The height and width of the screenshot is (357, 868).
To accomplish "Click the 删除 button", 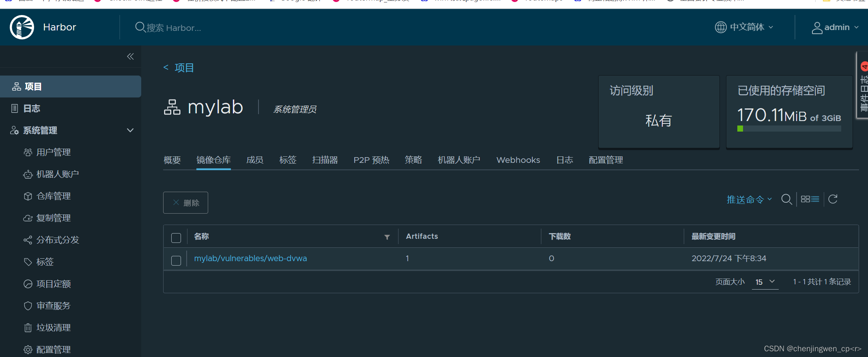I will click(185, 203).
